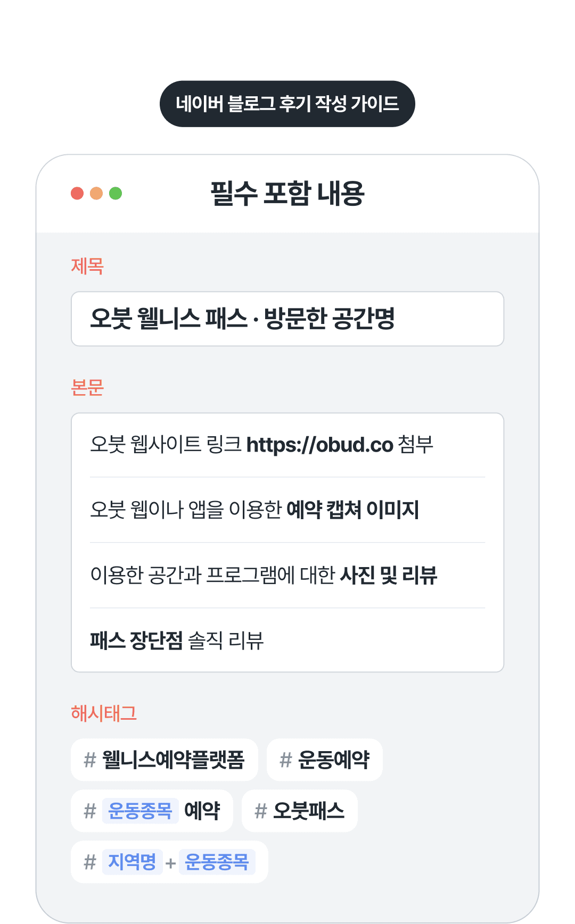The width and height of the screenshot is (575, 924).
Task: Click the 필수 포함 내용 window title
Action: (x=287, y=193)
